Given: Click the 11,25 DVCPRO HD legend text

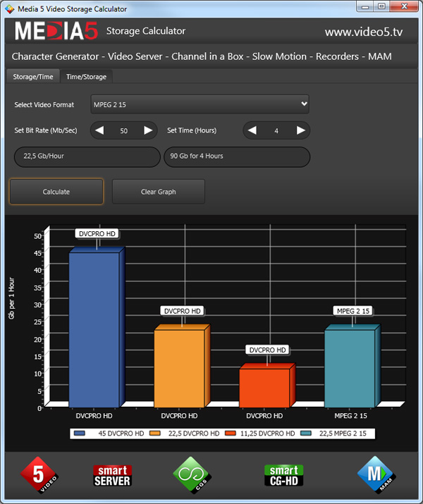Looking at the screenshot, I should tap(267, 434).
